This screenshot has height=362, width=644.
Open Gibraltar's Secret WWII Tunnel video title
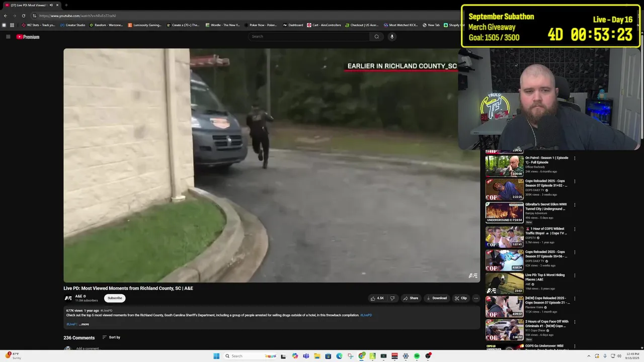546,207
